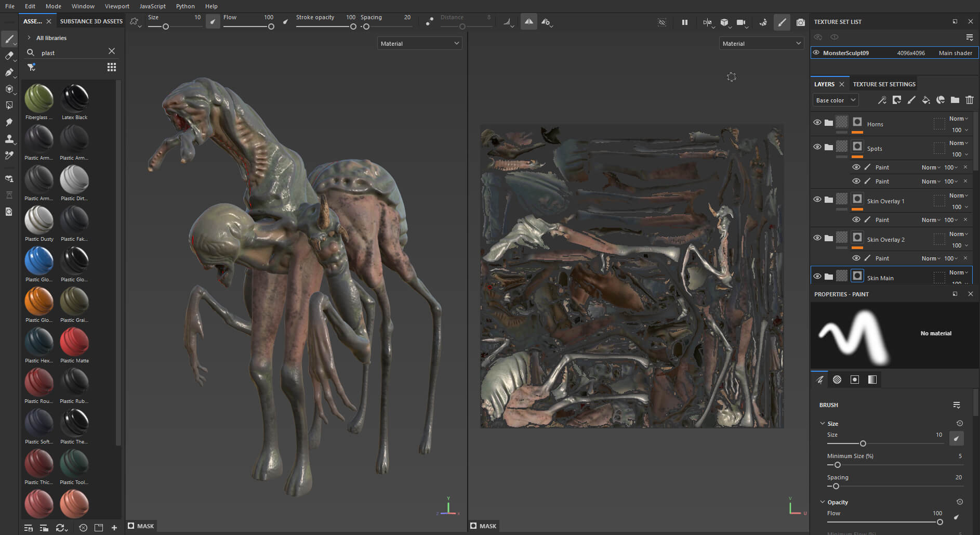Expand the All libraries tree
Screen dimensions: 980x535
[29, 38]
